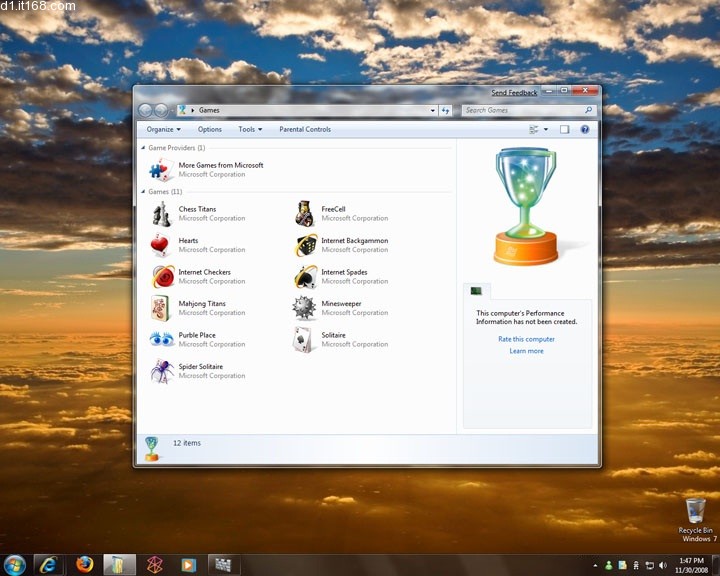Open the Tools dropdown menu

coord(250,130)
